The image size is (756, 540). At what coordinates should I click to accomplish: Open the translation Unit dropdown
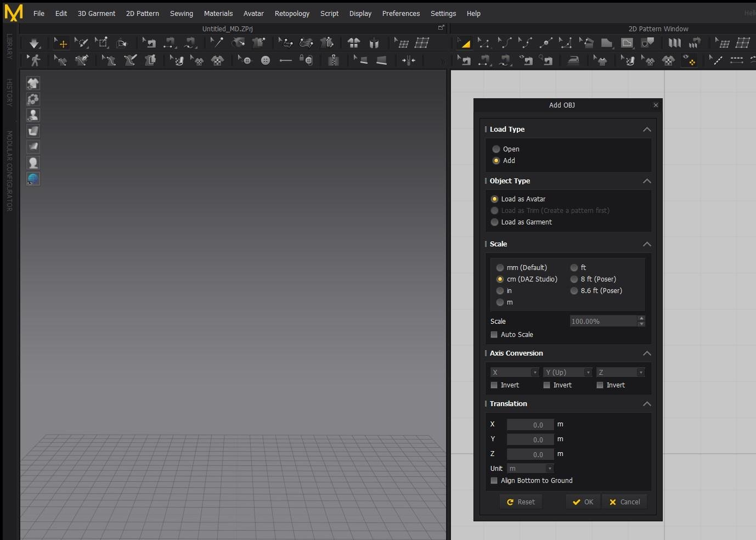[x=530, y=469]
